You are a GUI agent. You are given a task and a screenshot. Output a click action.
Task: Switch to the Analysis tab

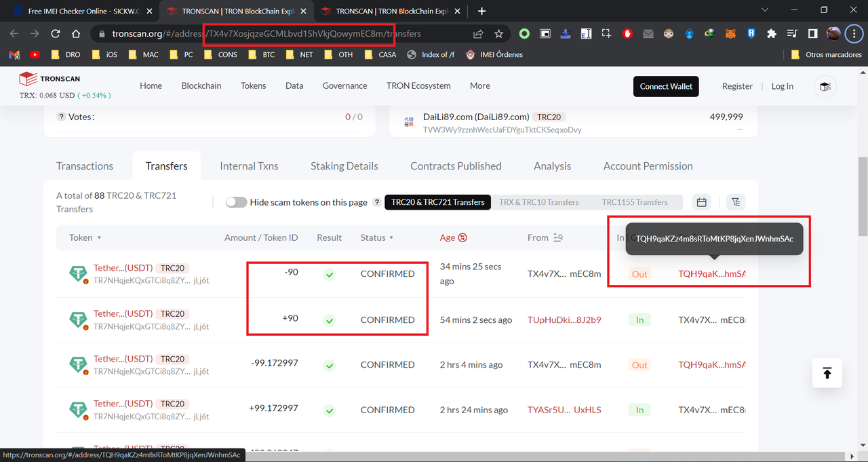553,166
